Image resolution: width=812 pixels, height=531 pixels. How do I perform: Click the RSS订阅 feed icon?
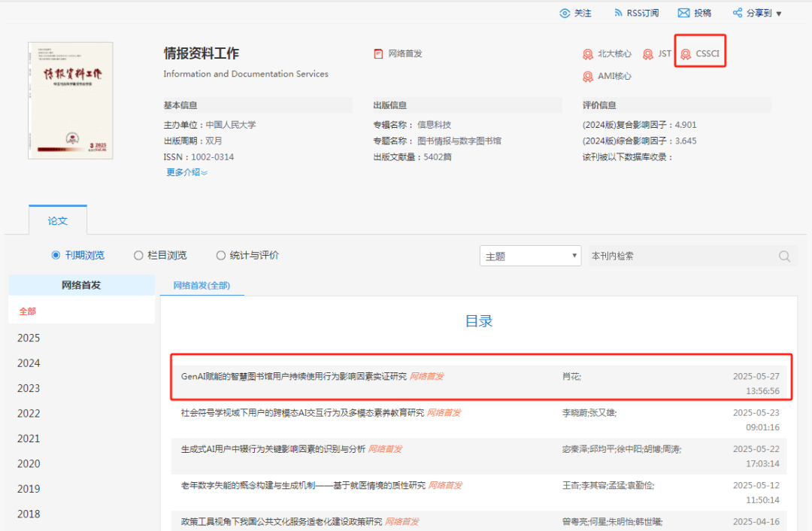pos(618,13)
